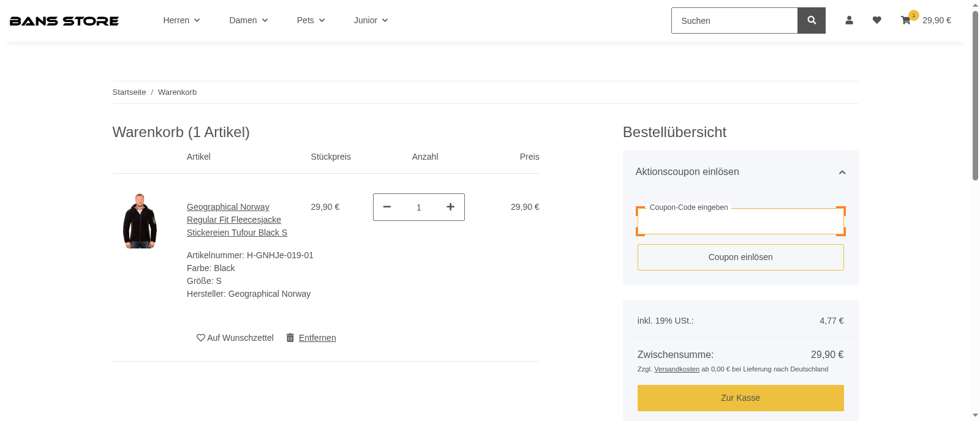Click into the Suchen search field
Screen dimensions: 980x421
734,21
